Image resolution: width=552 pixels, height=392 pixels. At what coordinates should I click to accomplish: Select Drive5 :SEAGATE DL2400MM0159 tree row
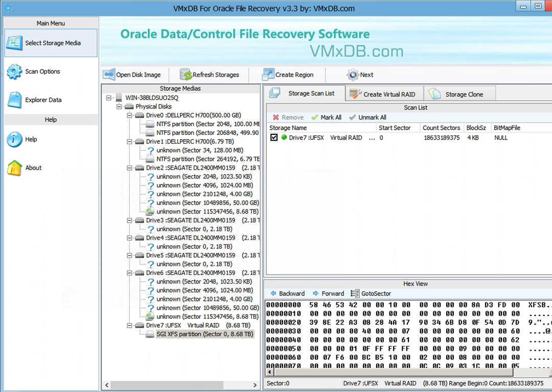(x=203, y=256)
